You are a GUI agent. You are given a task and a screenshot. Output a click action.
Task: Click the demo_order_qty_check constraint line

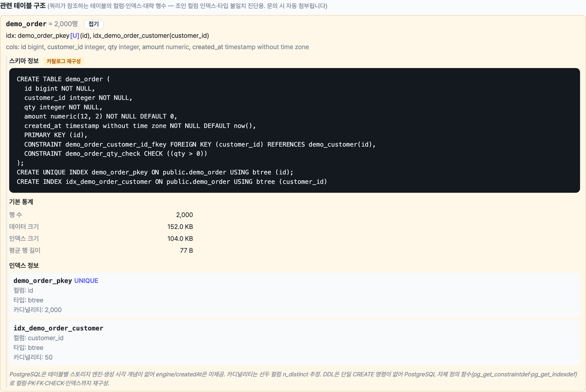[116, 154]
